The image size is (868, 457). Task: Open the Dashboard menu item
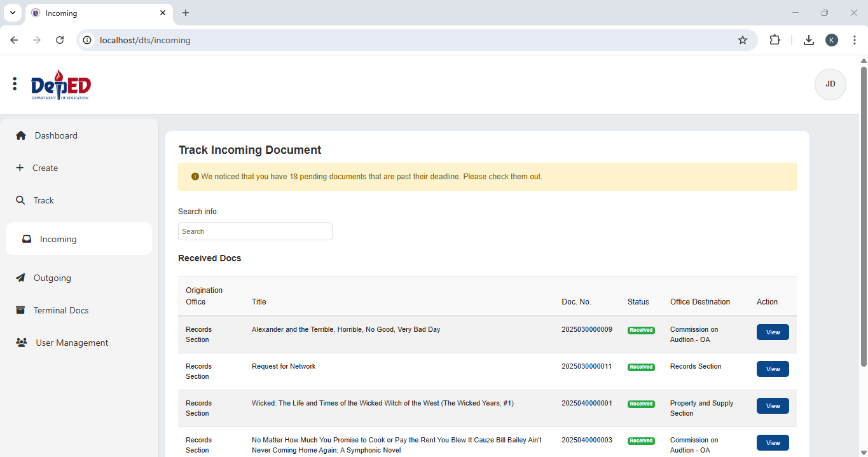[79, 135]
